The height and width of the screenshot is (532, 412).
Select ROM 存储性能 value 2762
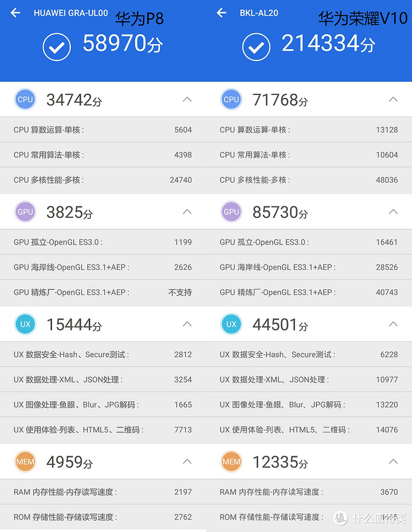(183, 517)
